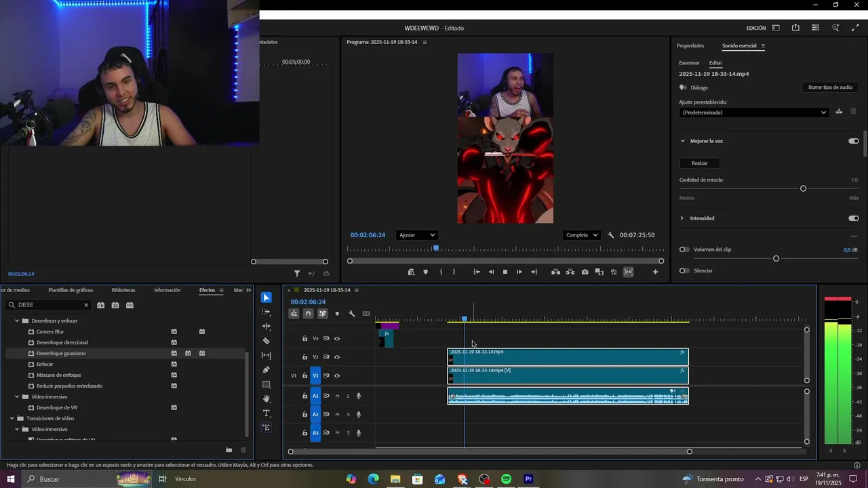
Task: Mute audio track A1
Action: [337, 396]
